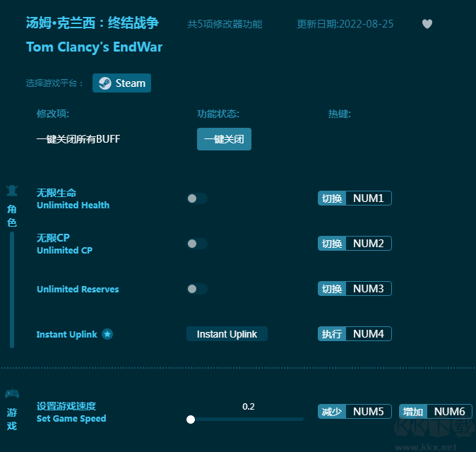Click the star badge beside Instant Uplink

point(107,334)
